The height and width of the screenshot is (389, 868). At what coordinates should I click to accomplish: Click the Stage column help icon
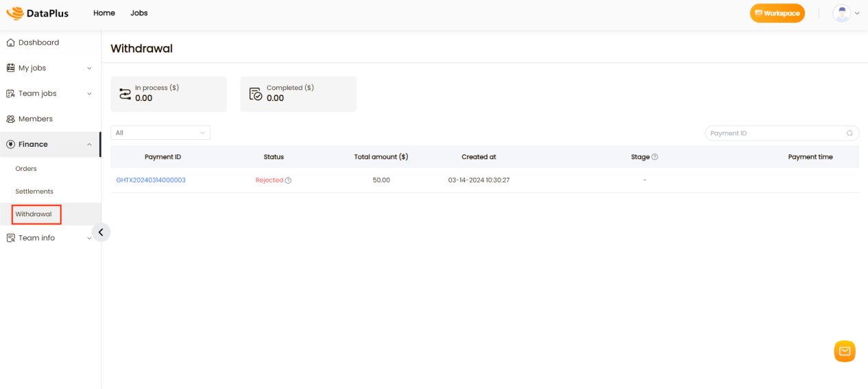click(655, 157)
